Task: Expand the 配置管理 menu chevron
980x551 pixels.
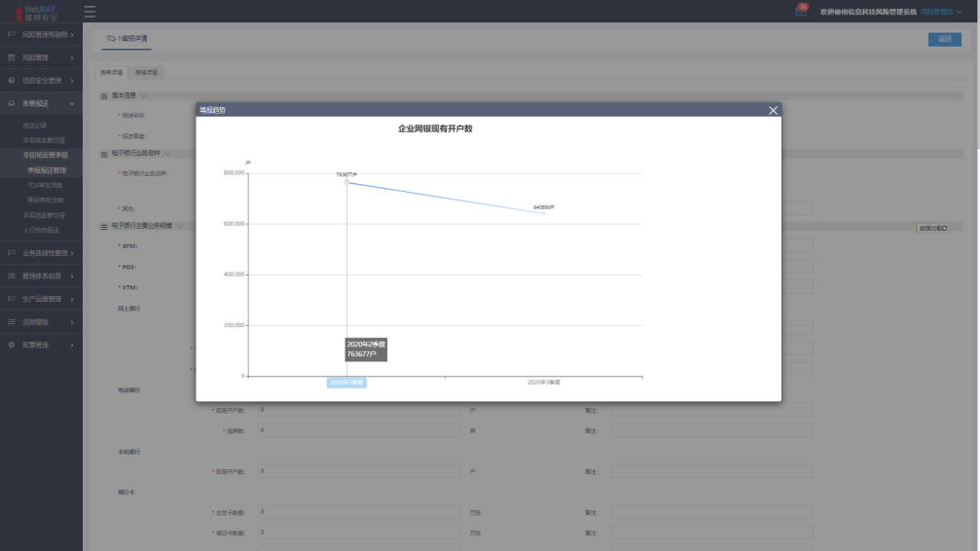Action: [x=72, y=346]
